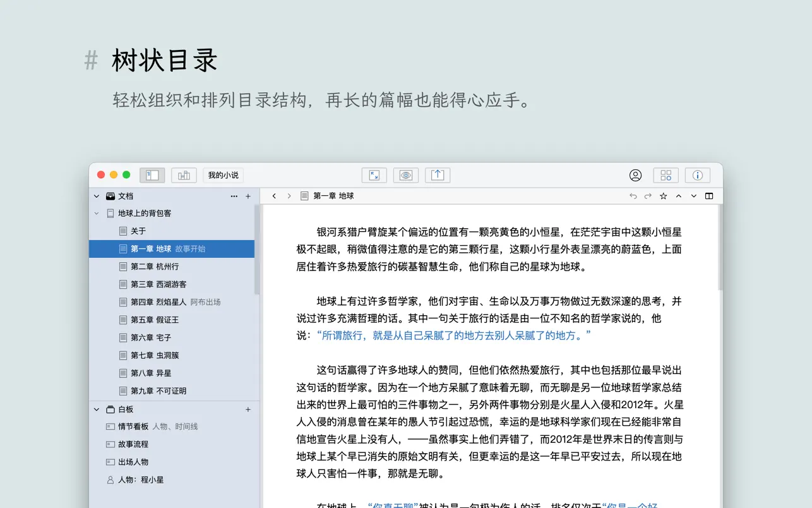Open 第三章 西湖游客 chapter

172,284
